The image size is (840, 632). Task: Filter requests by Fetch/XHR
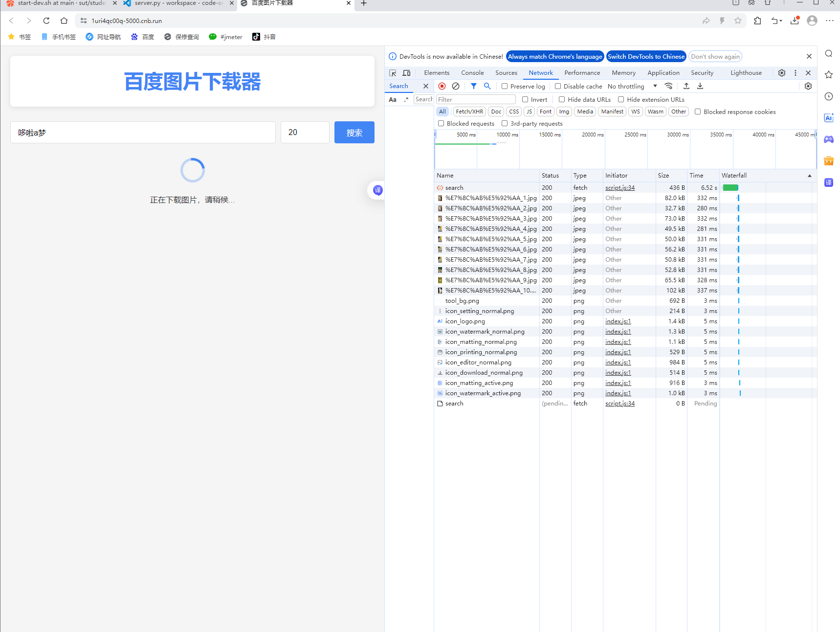[469, 112]
